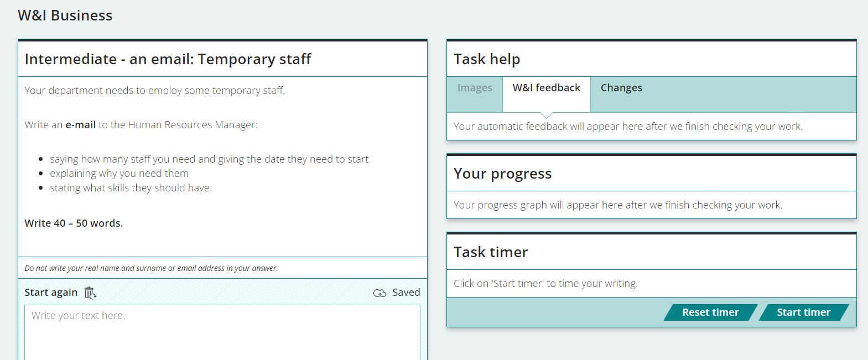Switch to the Images tab

click(475, 88)
